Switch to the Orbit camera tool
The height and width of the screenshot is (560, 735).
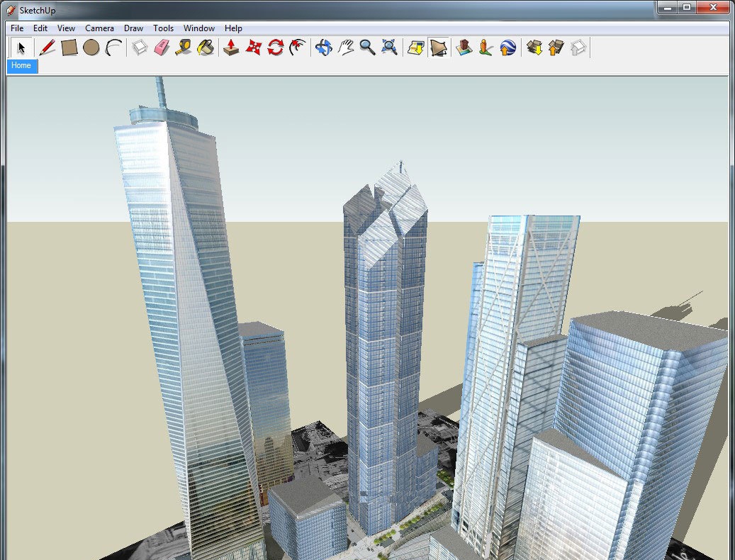coord(322,47)
